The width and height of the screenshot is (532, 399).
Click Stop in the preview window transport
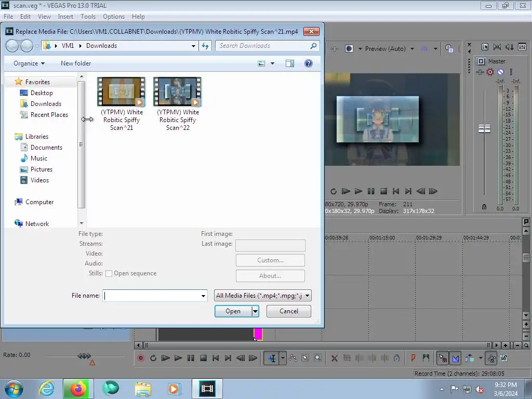click(x=383, y=191)
